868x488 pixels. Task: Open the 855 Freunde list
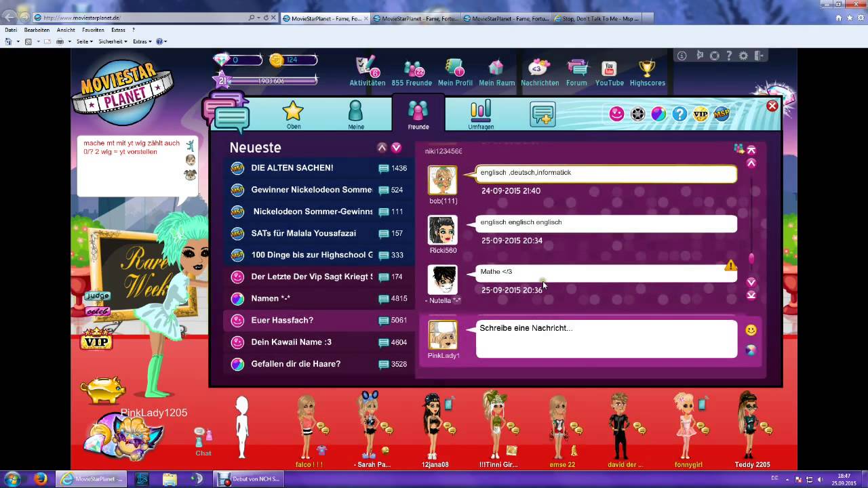click(412, 73)
